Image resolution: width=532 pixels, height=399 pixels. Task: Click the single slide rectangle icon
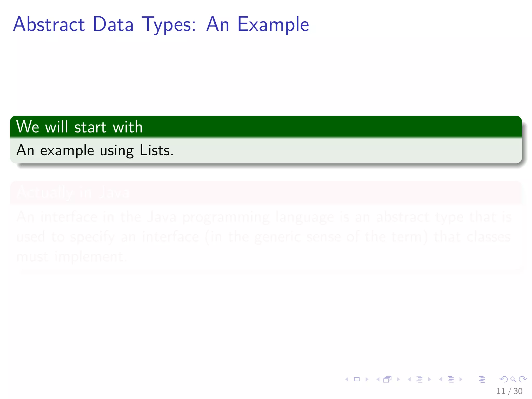[x=357, y=380]
